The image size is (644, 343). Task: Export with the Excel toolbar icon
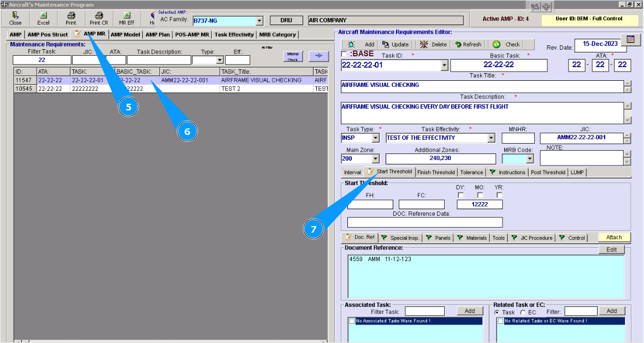(x=43, y=15)
